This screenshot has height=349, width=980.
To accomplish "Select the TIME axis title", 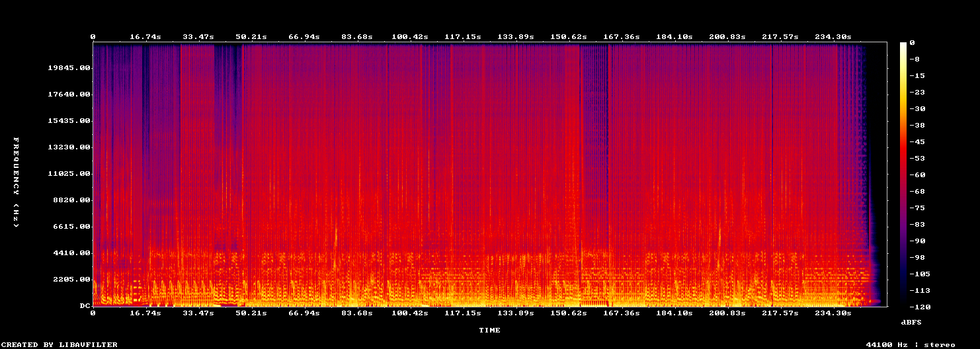I will (x=490, y=330).
